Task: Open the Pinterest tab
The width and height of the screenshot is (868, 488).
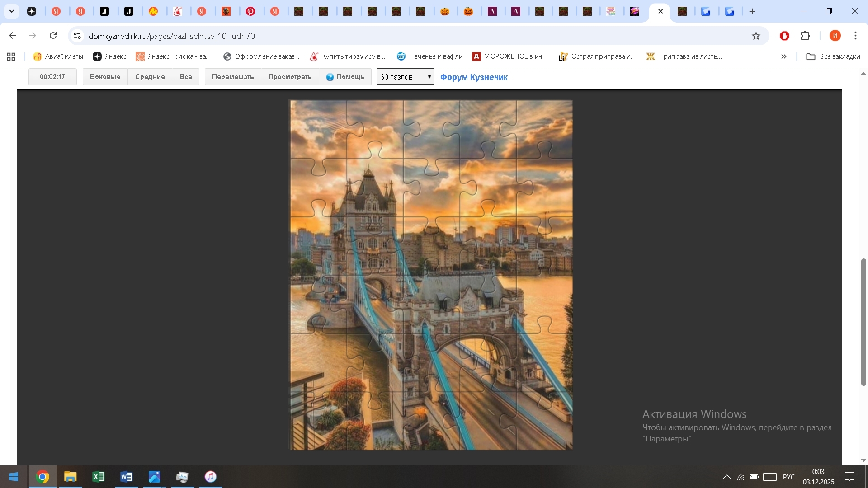Action: point(250,11)
